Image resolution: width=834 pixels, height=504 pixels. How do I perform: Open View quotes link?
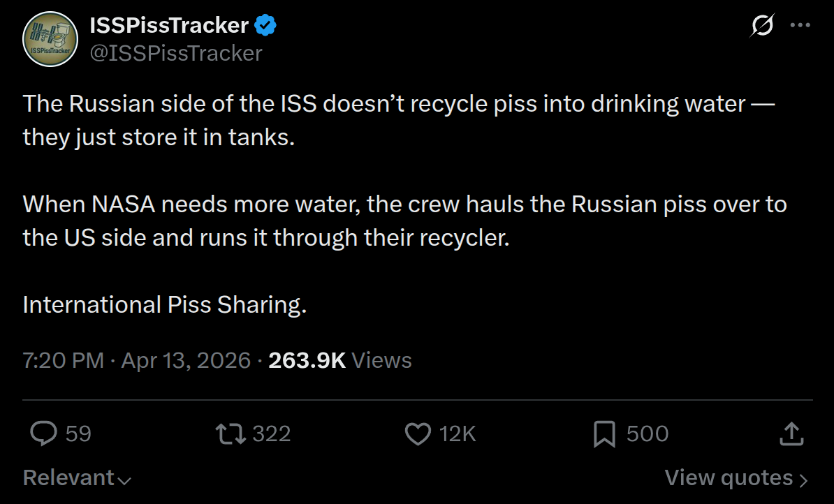point(736,478)
